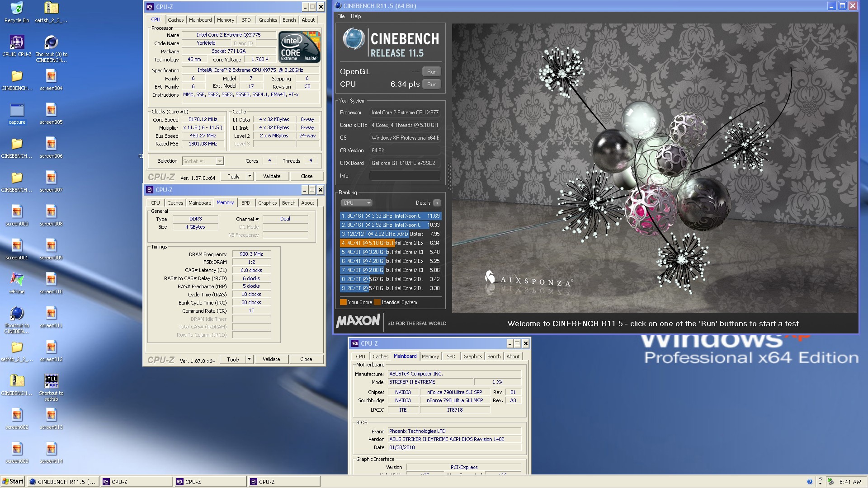Run the OpenGL benchmark test
Screen dimensions: 868x488
(432, 72)
